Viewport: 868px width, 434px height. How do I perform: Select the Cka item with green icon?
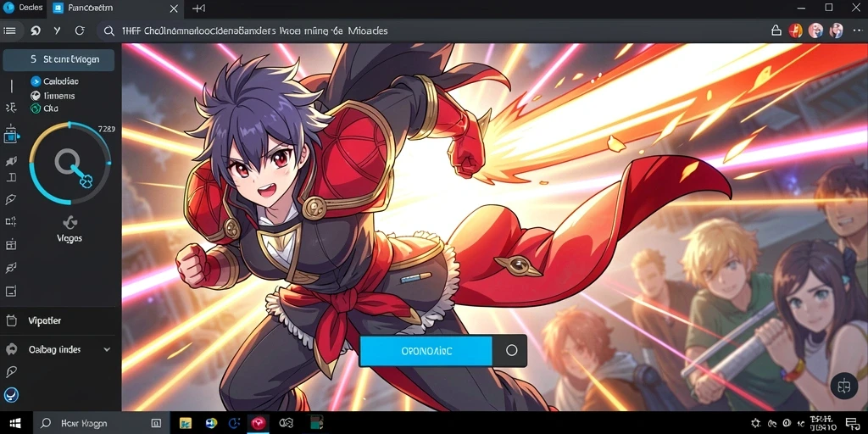click(44, 108)
